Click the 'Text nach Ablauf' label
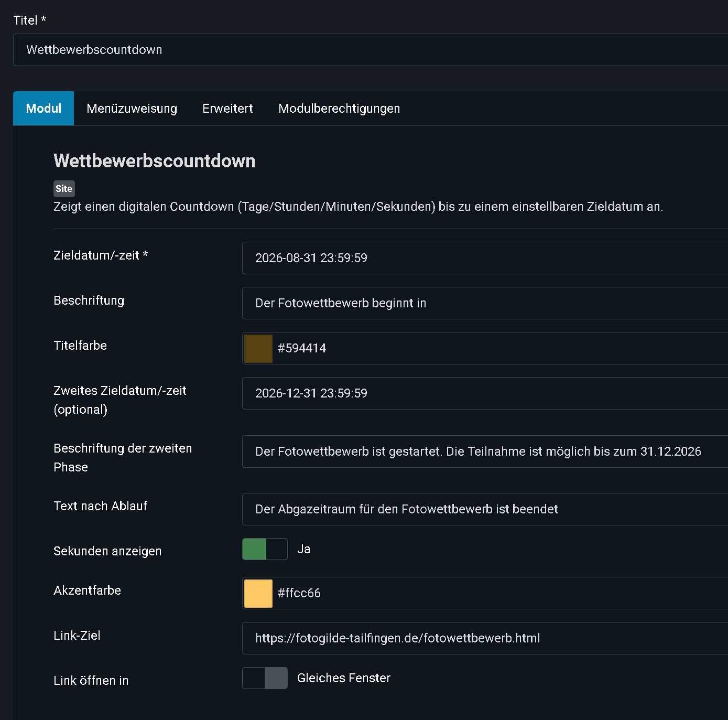The width and height of the screenshot is (728, 720). click(101, 506)
